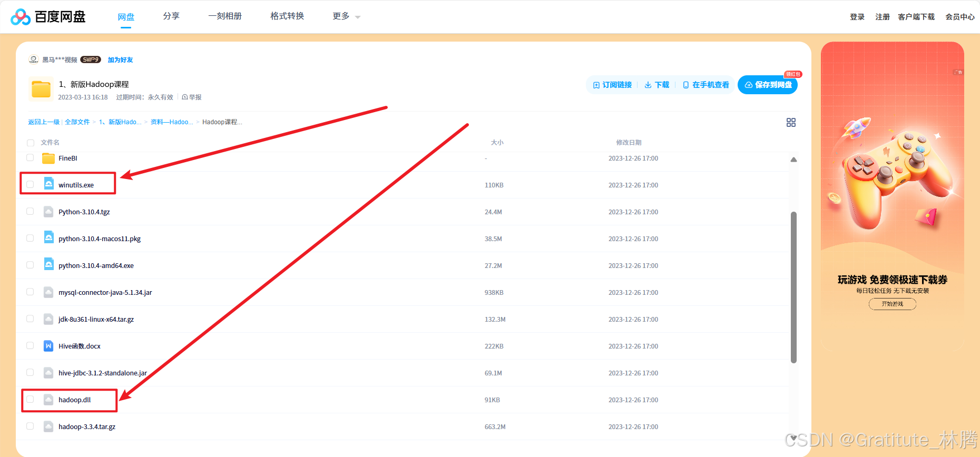Switch to grid view layout icon
Image resolution: width=980 pixels, height=457 pixels.
[791, 122]
